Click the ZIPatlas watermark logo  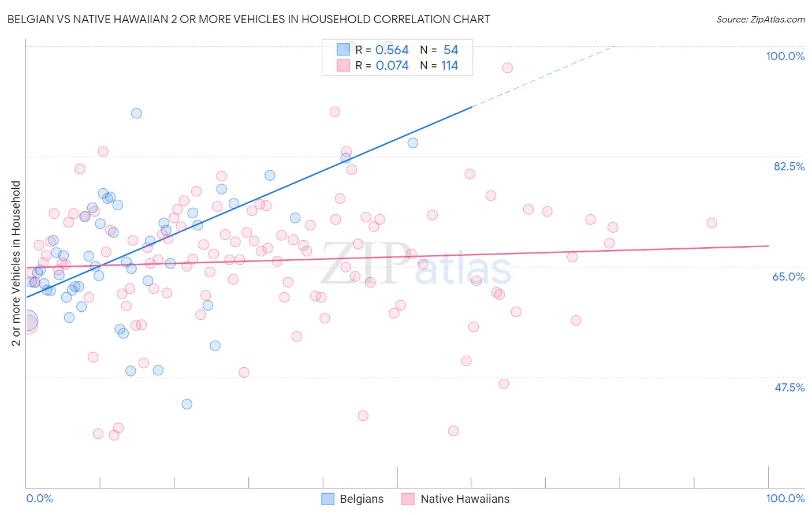pos(416,263)
